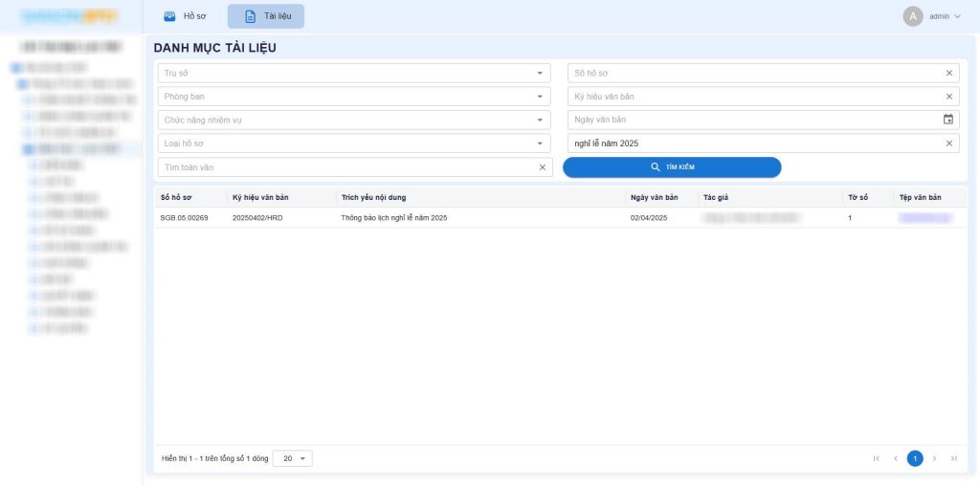Expand the Trụ sở dropdown
980x486 pixels.
point(539,74)
